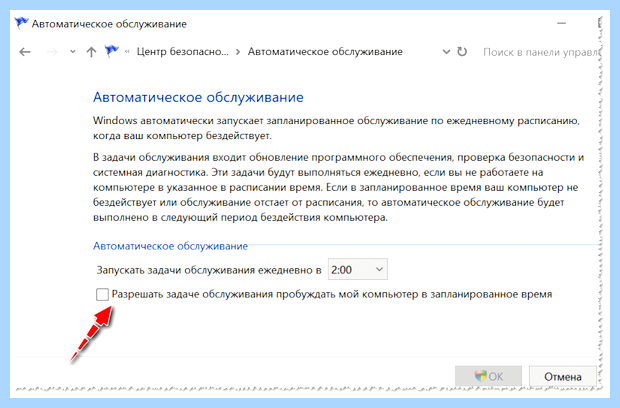This screenshot has width=620, height=408.
Task: Enable Разрешать задаче обслуживания пробуждать компьютер checkbox
Action: click(x=102, y=294)
